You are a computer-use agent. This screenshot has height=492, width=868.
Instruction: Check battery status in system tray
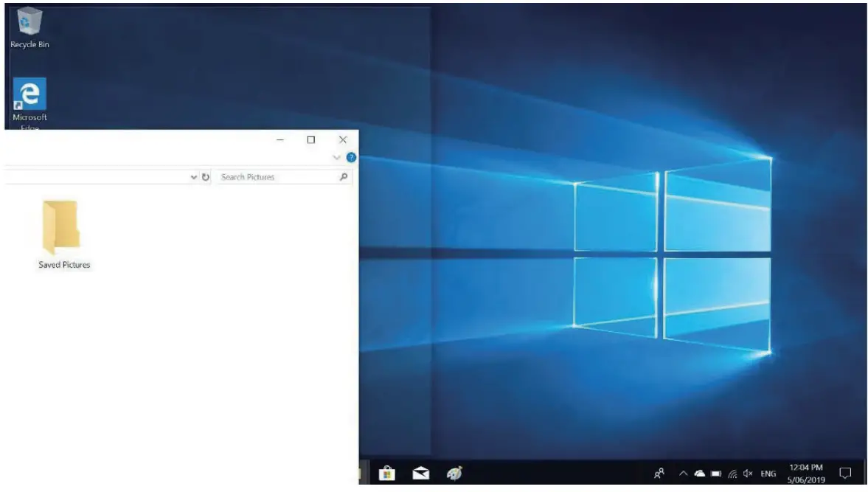coord(715,473)
